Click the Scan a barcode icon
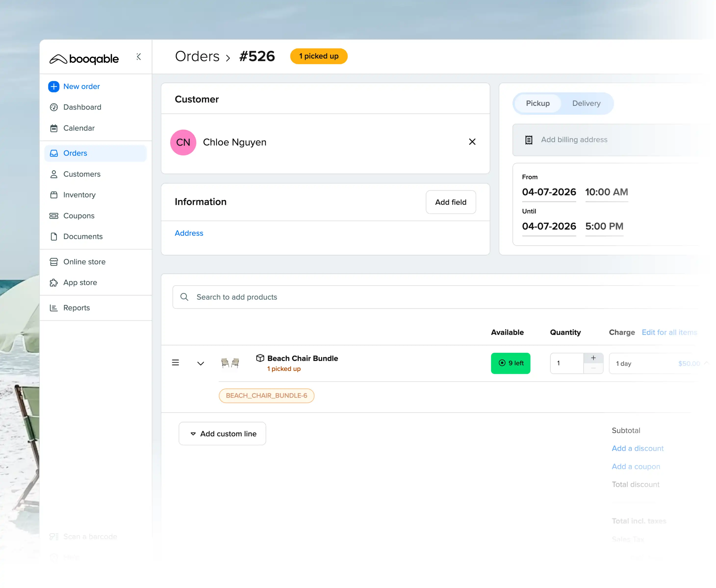Image resolution: width=716 pixels, height=588 pixels. click(53, 537)
